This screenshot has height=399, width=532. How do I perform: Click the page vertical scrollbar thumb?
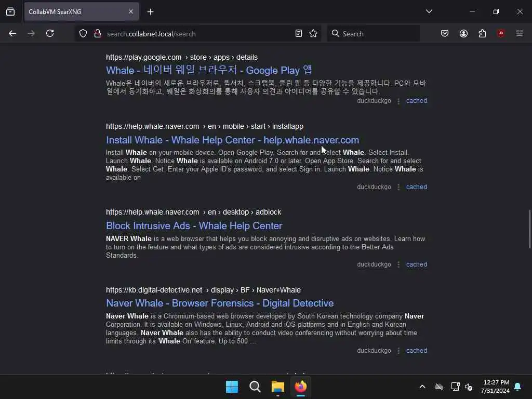pyautogui.click(x=529, y=229)
